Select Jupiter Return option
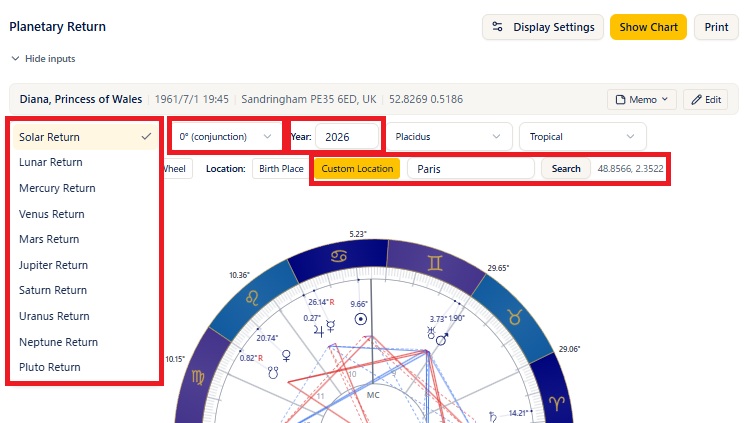 click(x=85, y=265)
